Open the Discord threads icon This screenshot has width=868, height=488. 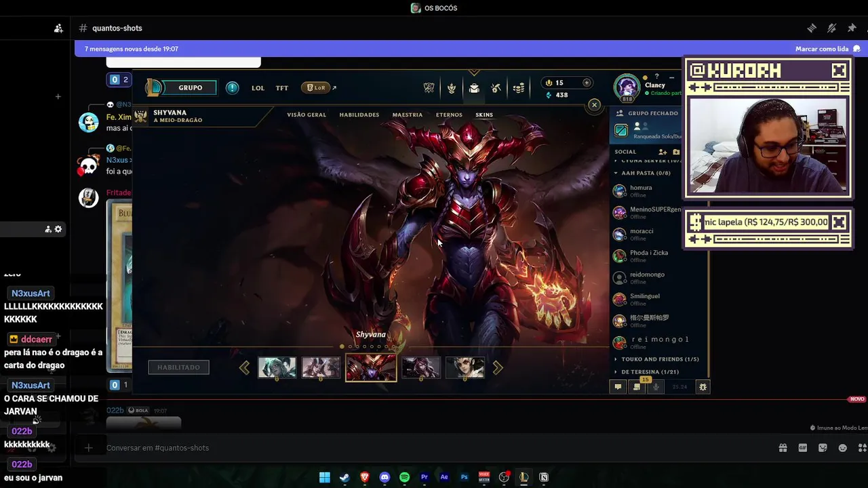[x=812, y=28]
